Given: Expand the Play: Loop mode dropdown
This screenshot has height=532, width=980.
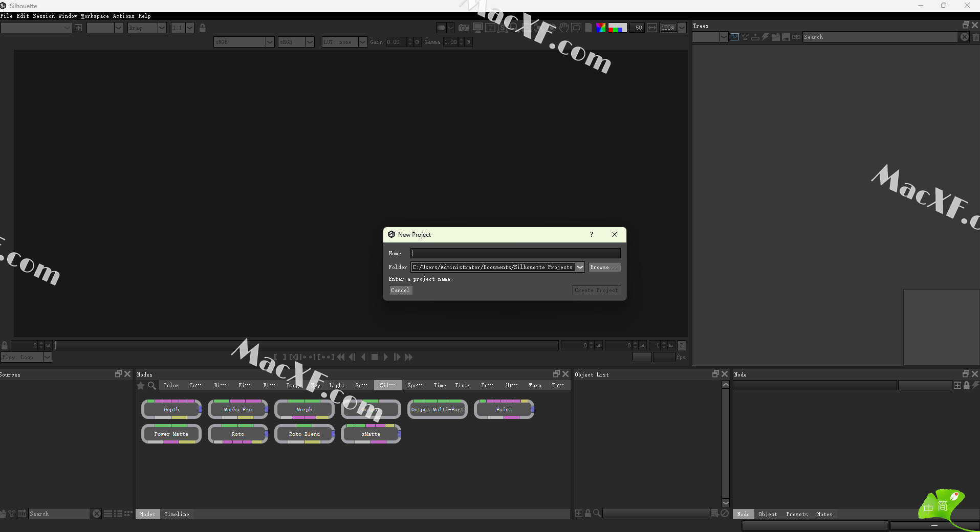Looking at the screenshot, I should [47, 357].
